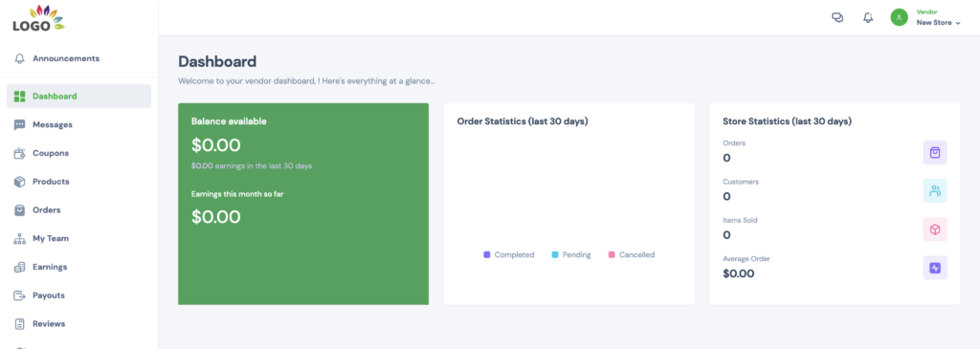Click the purple Orders shopping bag icon

935,152
